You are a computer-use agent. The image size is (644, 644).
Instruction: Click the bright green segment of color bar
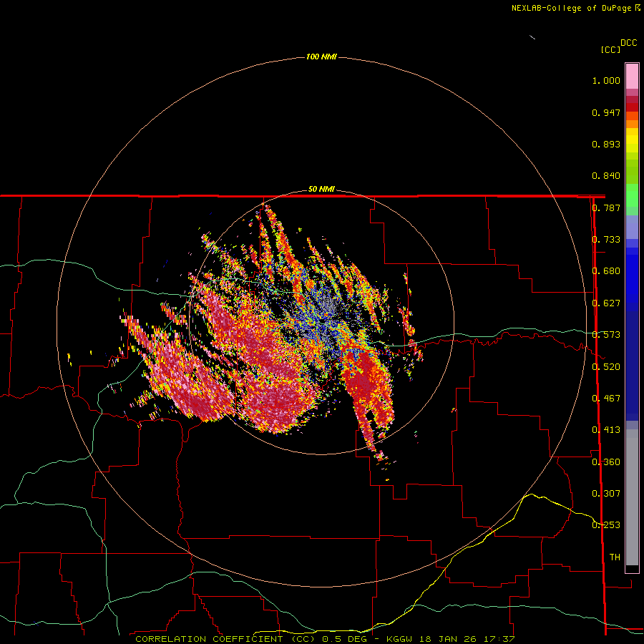tap(632, 195)
